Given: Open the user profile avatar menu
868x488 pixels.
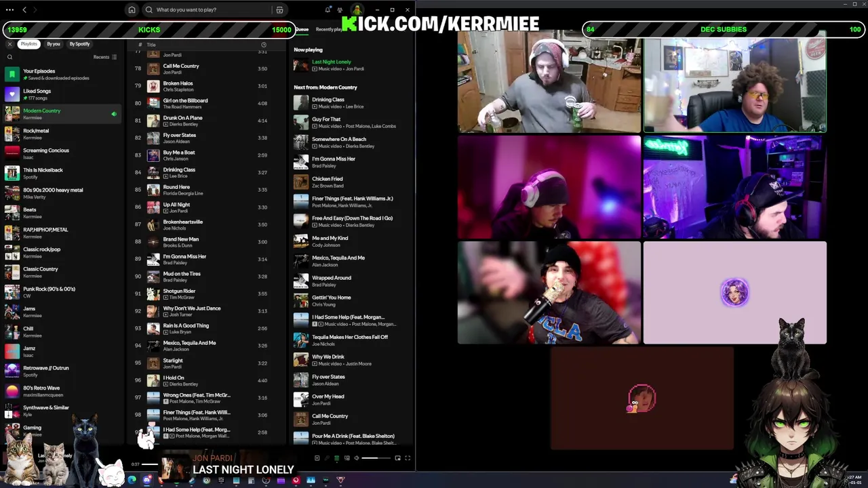Looking at the screenshot, I should (357, 10).
